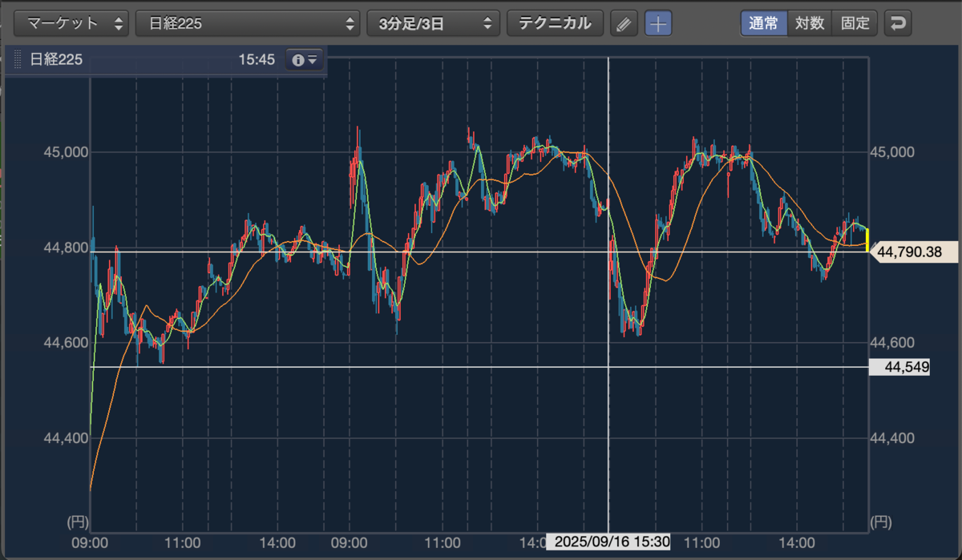The height and width of the screenshot is (560, 962).
Task: Click the yellow latest-price candle marker
Action: point(867,239)
